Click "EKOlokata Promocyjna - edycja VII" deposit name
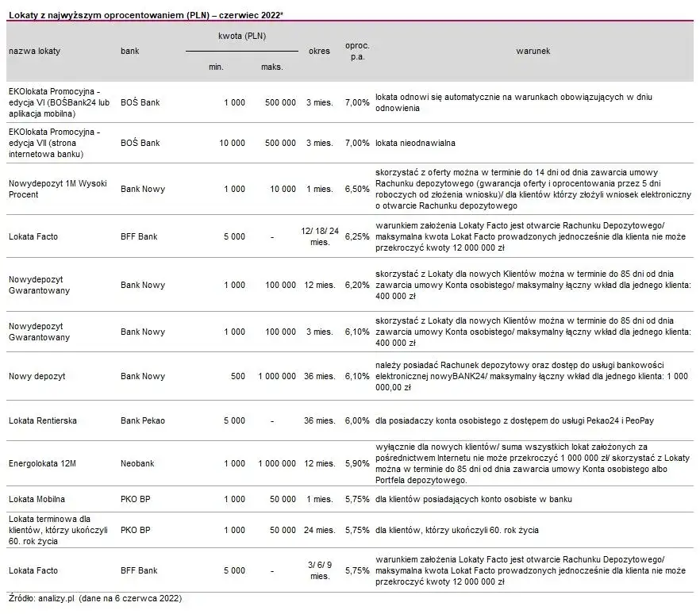The image size is (700, 614). point(55,143)
